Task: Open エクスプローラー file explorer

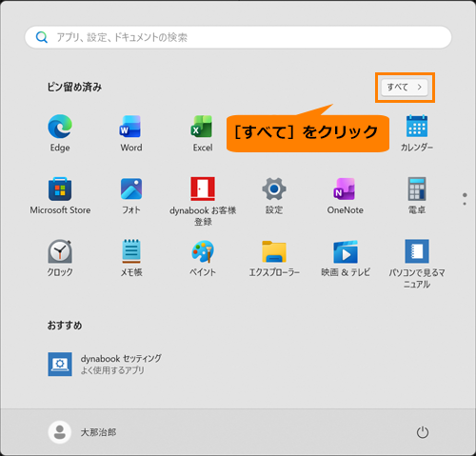Action: (274, 251)
